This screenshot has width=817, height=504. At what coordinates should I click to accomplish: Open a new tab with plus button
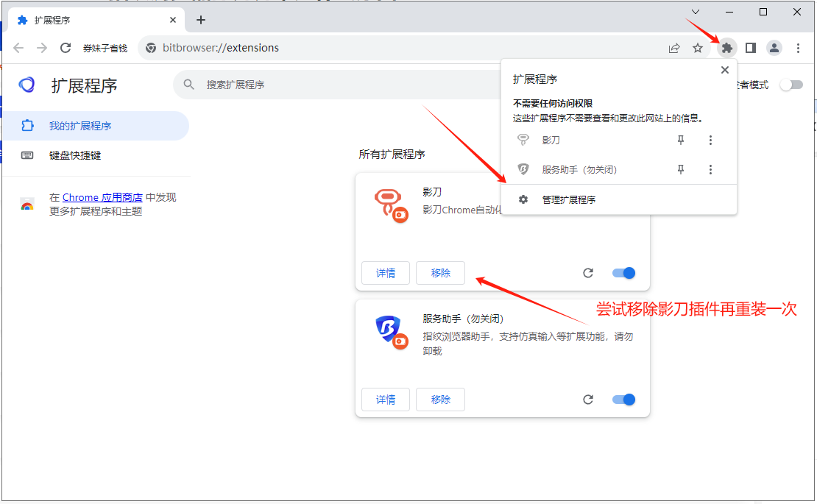201,20
